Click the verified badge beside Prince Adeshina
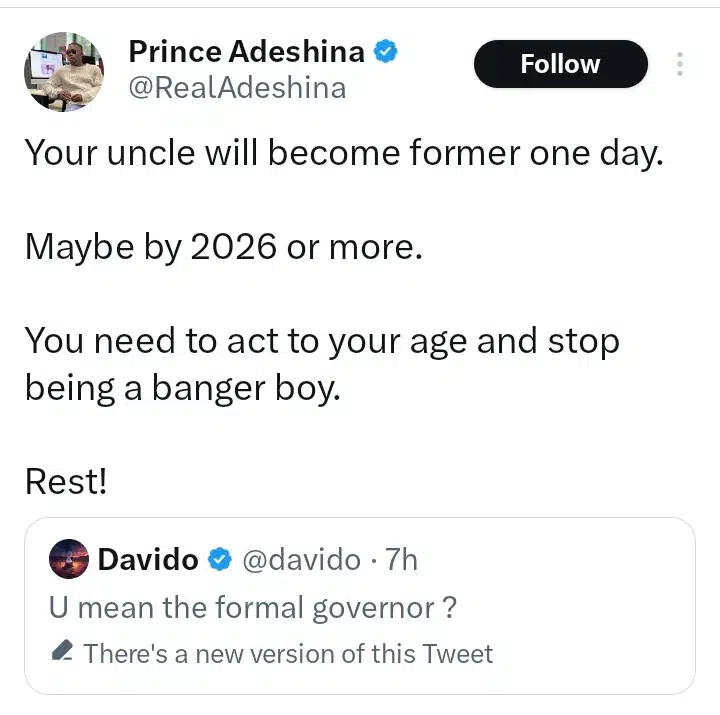The height and width of the screenshot is (715, 720). (x=386, y=50)
